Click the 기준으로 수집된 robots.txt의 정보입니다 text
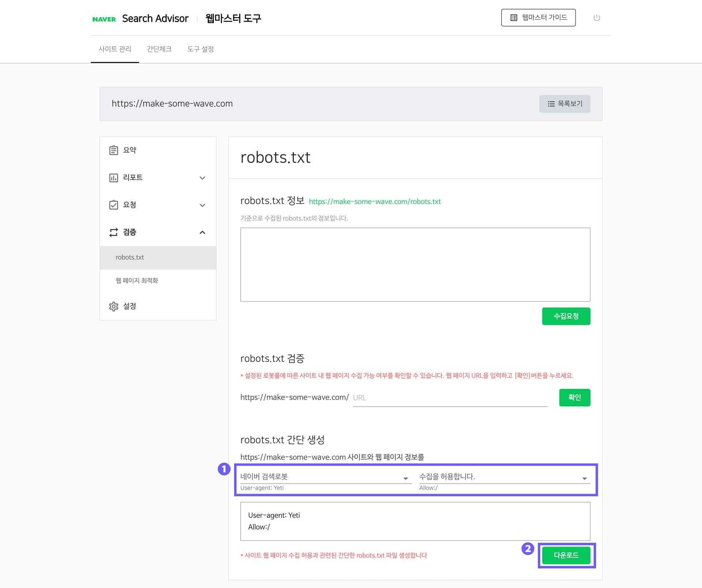This screenshot has width=702, height=588. point(294,219)
